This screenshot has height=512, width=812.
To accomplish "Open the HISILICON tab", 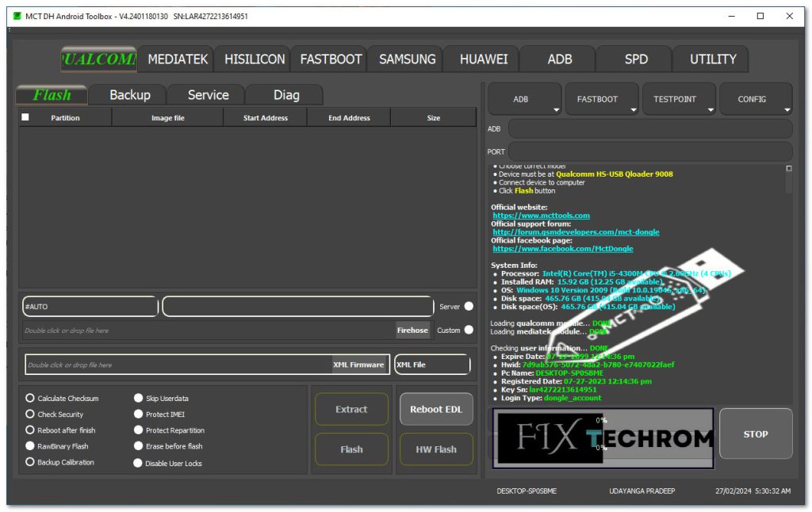I will [x=255, y=59].
